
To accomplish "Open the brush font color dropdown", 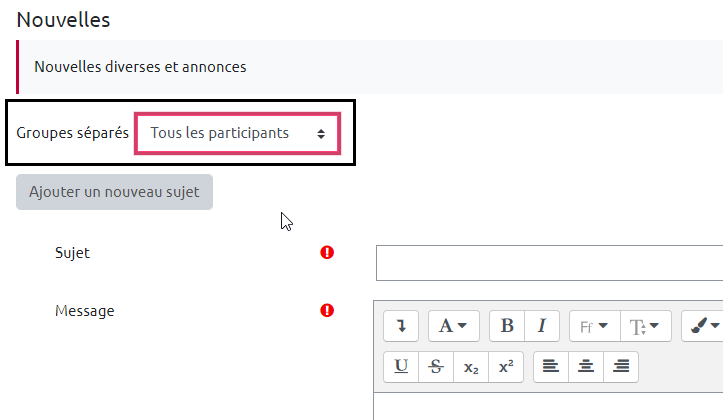I will click(704, 325).
